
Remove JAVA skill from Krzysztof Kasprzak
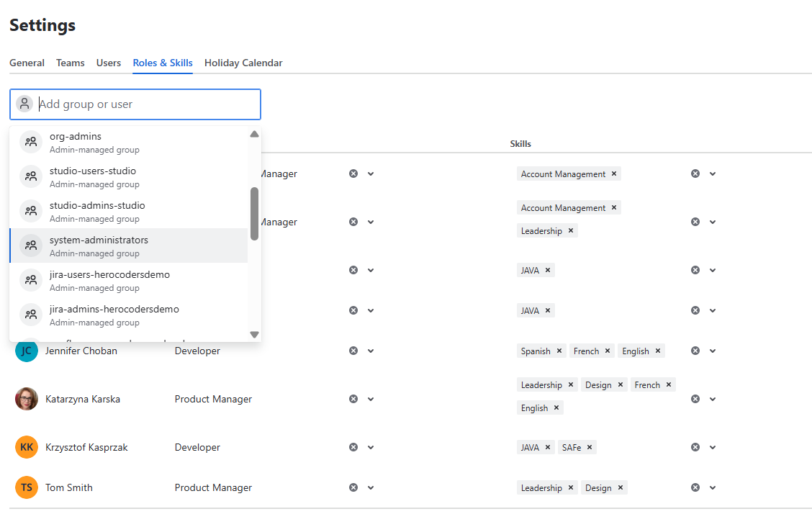[x=547, y=447]
